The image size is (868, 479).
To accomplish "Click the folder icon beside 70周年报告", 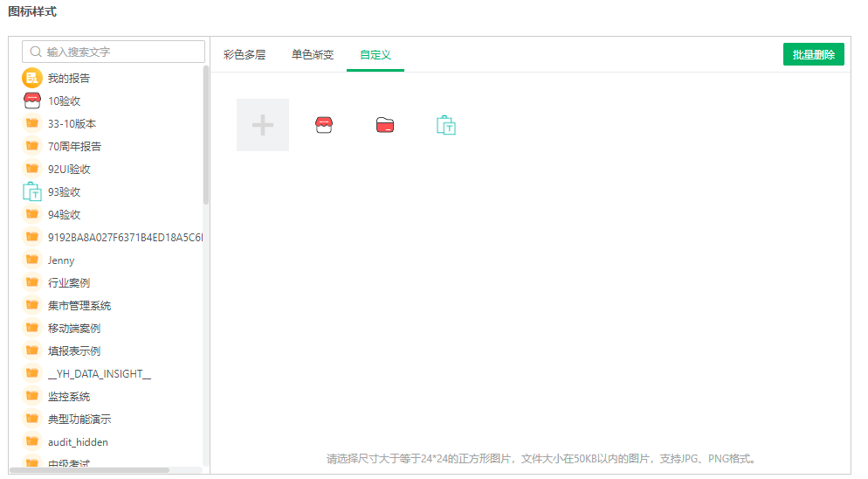I will pyautogui.click(x=32, y=146).
